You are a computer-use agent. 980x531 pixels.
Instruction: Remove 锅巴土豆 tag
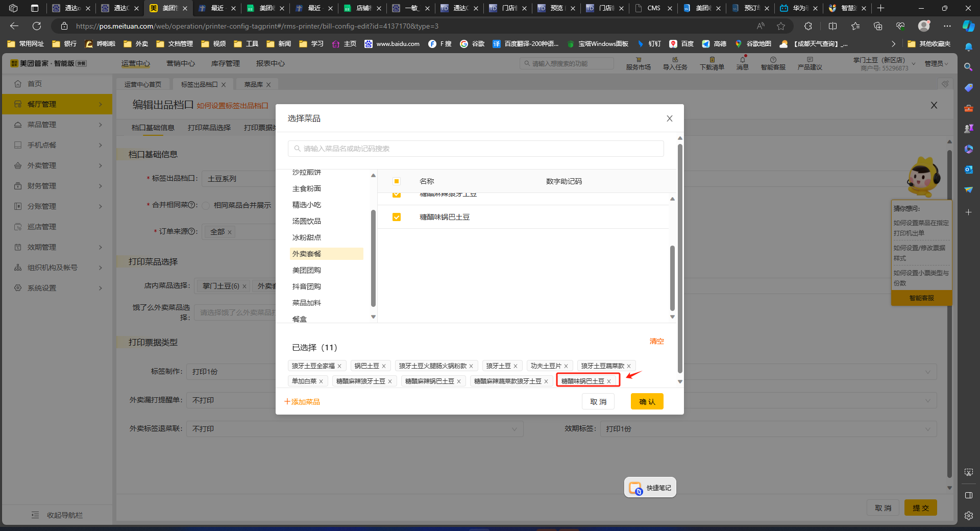[384, 366]
